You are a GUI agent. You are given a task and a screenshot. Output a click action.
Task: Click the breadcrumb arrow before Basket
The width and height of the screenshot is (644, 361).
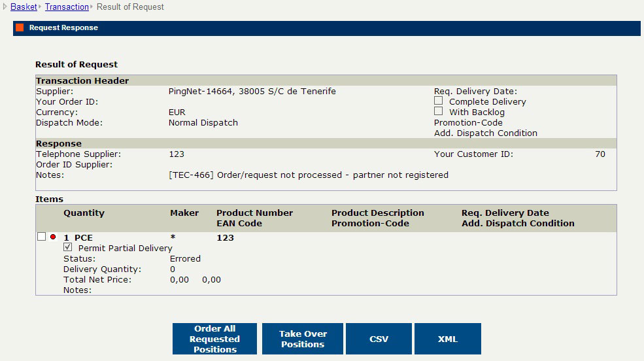pyautogui.click(x=5, y=7)
